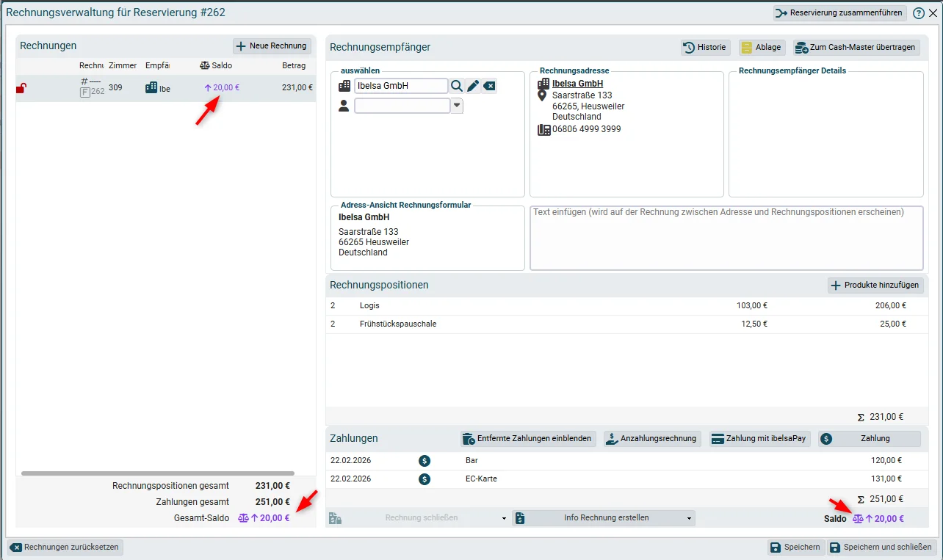
Task: Click the Speichern button
Action: click(795, 547)
